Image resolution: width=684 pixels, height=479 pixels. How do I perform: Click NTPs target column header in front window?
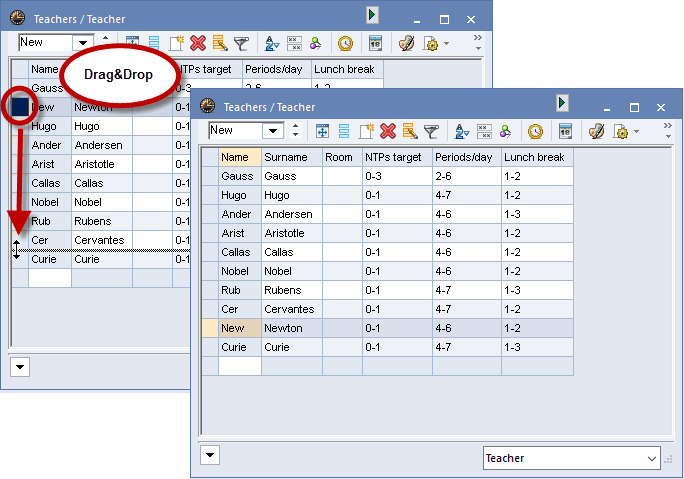click(x=397, y=157)
